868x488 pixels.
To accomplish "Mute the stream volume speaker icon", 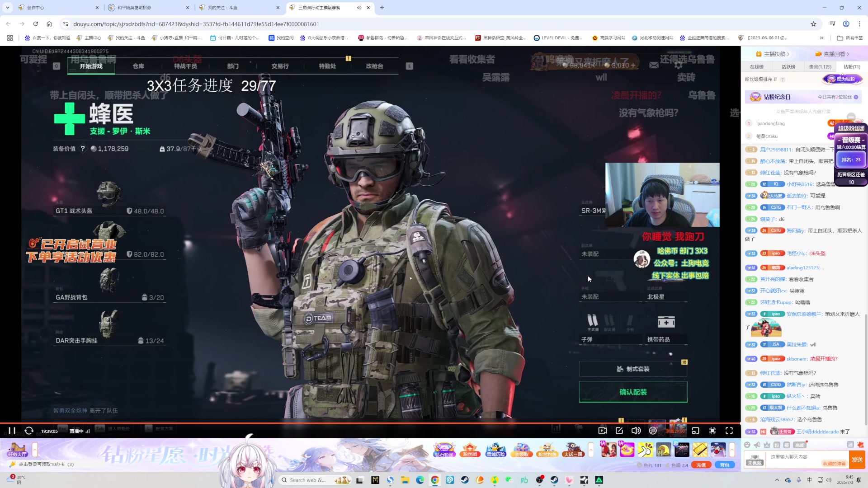I will pyautogui.click(x=636, y=431).
